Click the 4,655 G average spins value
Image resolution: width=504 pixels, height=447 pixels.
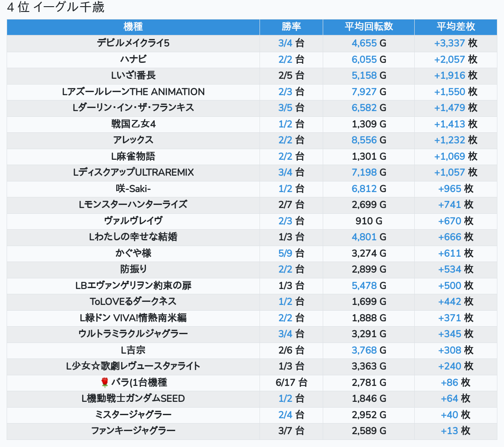(x=369, y=43)
